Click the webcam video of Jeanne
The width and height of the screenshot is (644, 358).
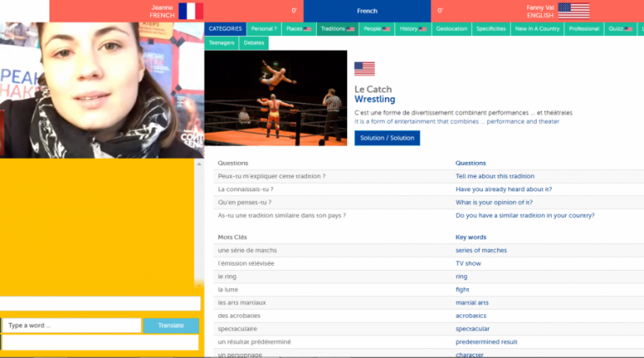click(x=101, y=91)
